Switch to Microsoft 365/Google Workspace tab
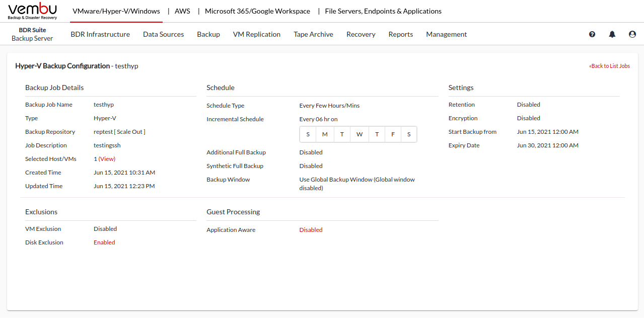 click(257, 11)
